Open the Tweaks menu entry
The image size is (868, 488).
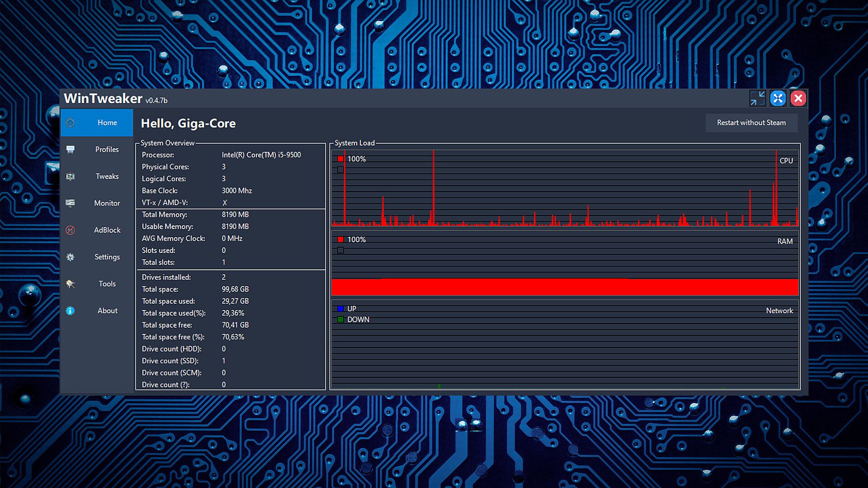[107, 176]
